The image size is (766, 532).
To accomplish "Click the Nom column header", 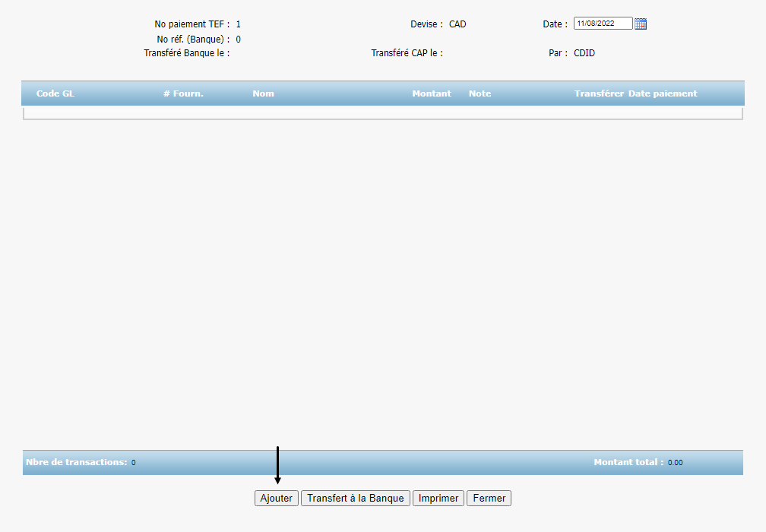I will click(x=263, y=93).
